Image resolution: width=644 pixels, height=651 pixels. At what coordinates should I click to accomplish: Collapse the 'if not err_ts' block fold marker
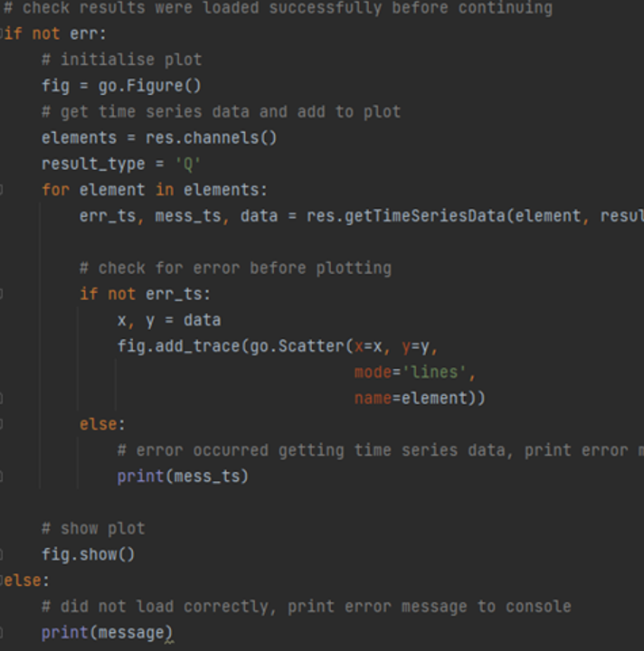tap(3, 294)
